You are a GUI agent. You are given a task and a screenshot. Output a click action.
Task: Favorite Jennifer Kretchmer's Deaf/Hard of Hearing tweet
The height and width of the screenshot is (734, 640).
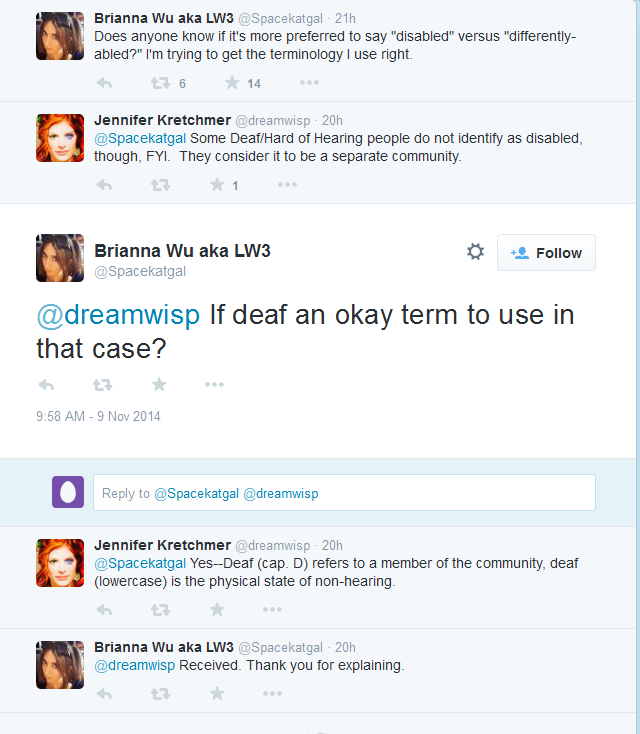tap(217, 184)
